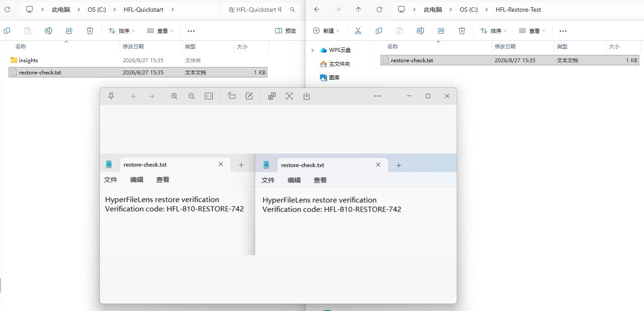644x311 pixels.
Task: Cut the selected file with scissors icon
Action: click(358, 31)
